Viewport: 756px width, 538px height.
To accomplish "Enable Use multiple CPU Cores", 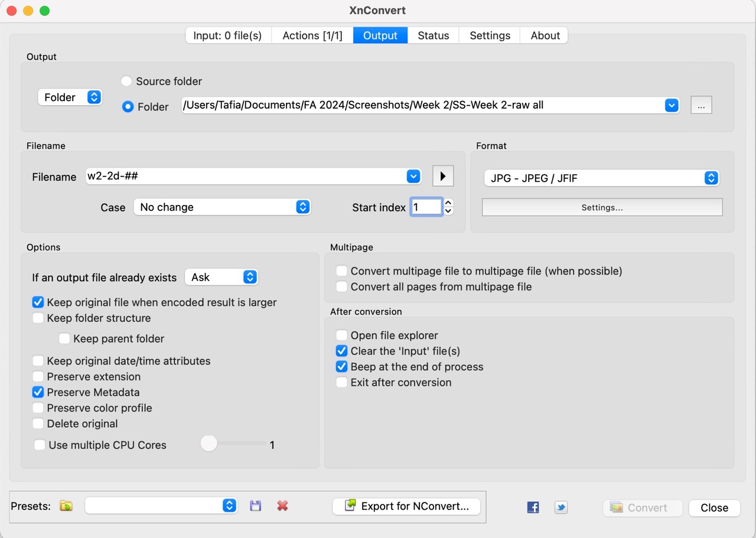I will (40, 445).
